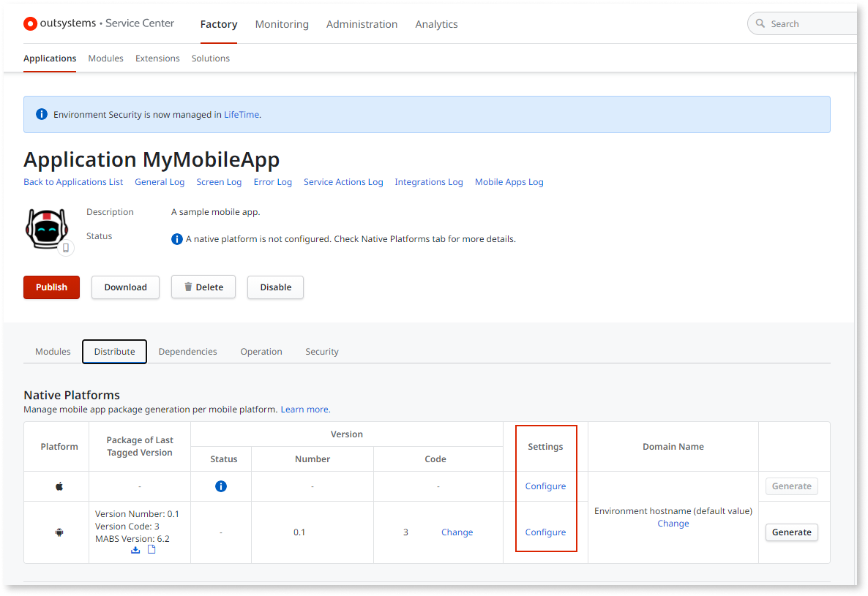The width and height of the screenshot is (868, 596).
Task: Open the Security tab
Action: coord(321,351)
